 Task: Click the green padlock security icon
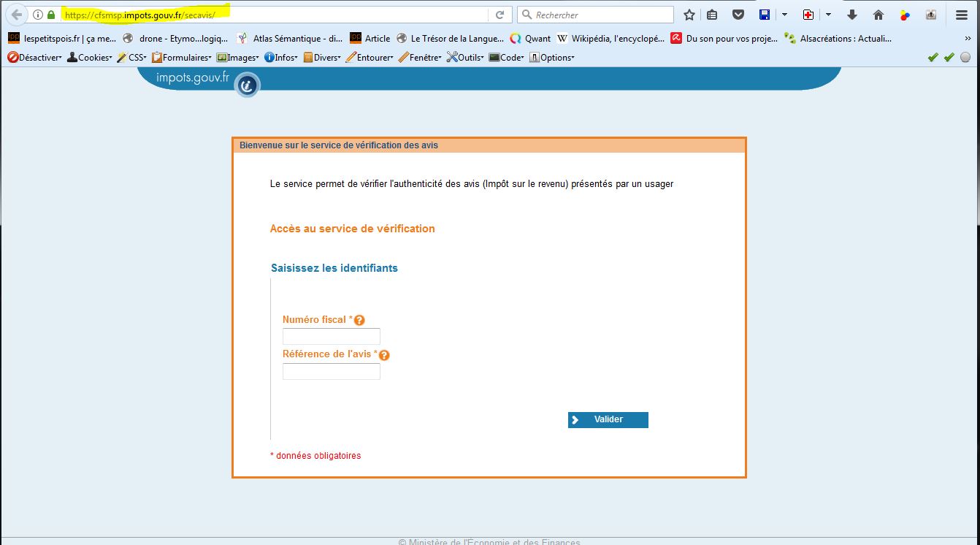click(x=51, y=15)
